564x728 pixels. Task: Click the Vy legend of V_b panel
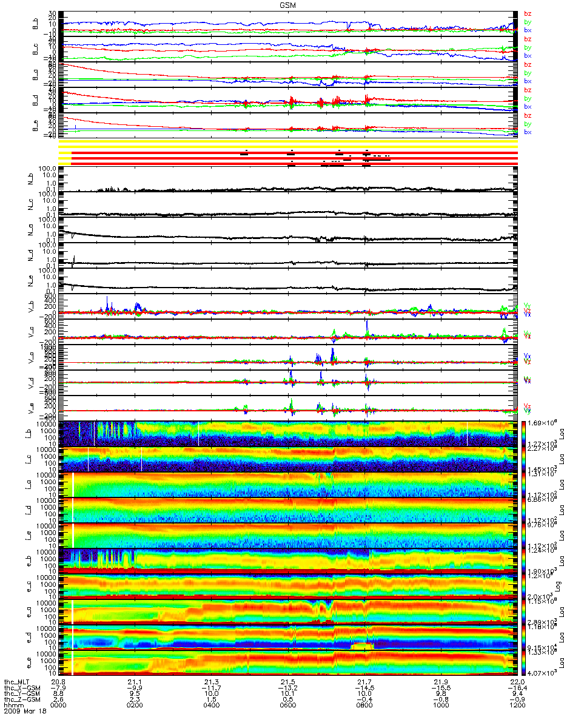click(x=528, y=306)
